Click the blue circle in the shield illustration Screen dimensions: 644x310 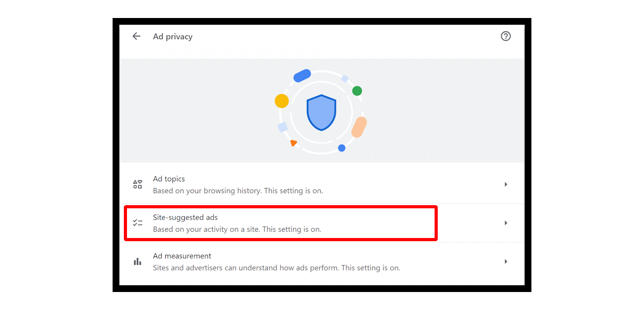click(341, 148)
